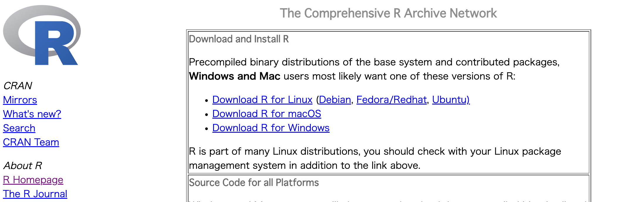
Task: Click the R logo image
Action: pyautogui.click(x=42, y=35)
